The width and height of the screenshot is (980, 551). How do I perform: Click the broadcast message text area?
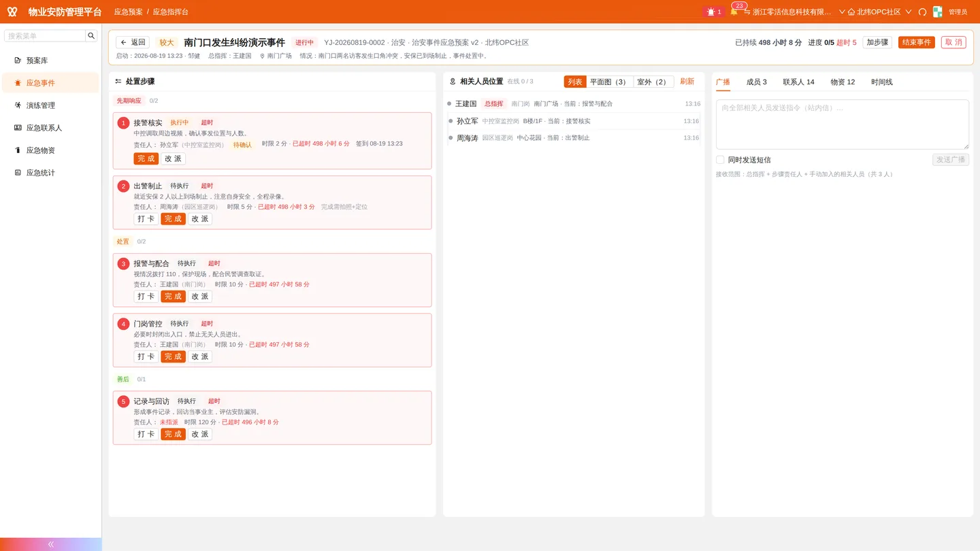[843, 124]
